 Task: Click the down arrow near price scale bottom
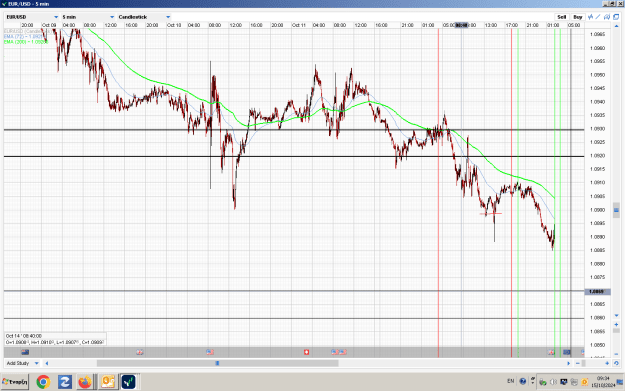(x=617, y=316)
